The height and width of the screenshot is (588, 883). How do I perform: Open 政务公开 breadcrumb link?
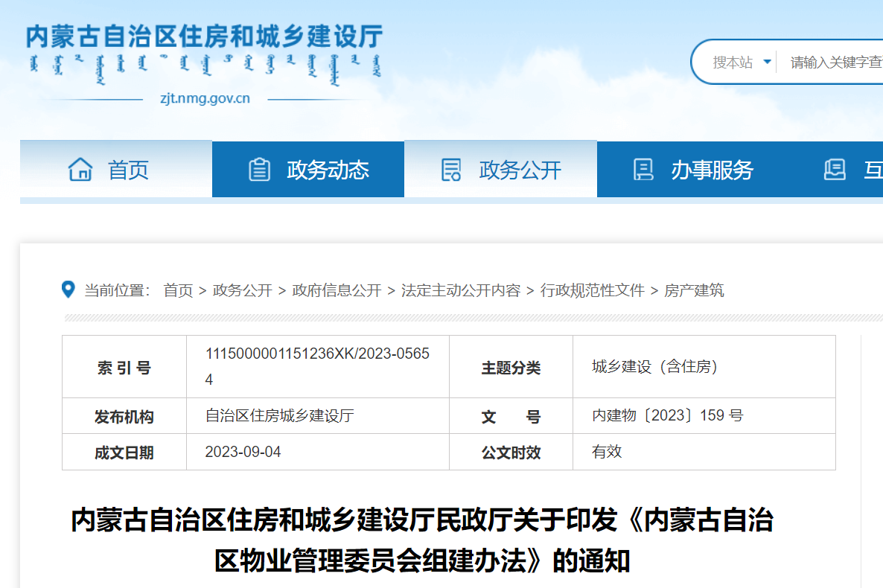pos(243,290)
